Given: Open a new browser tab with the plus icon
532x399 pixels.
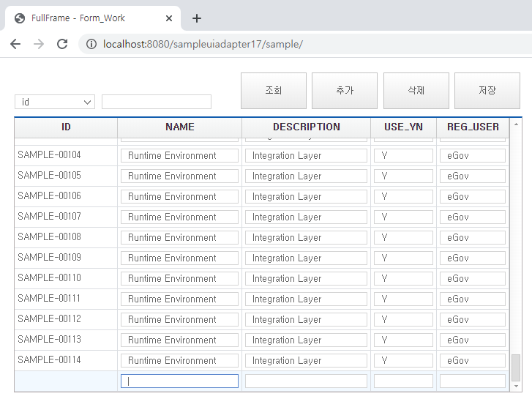Looking at the screenshot, I should tap(196, 18).
